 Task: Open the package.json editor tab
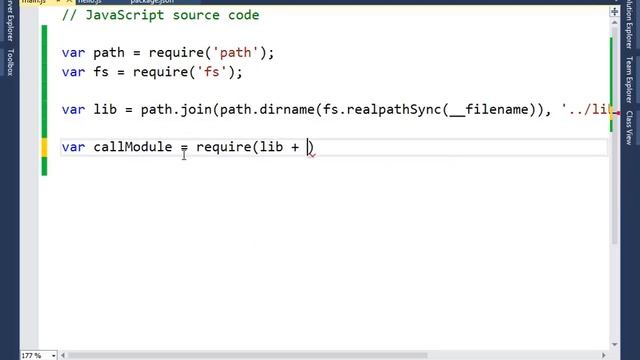[x=152, y=2]
